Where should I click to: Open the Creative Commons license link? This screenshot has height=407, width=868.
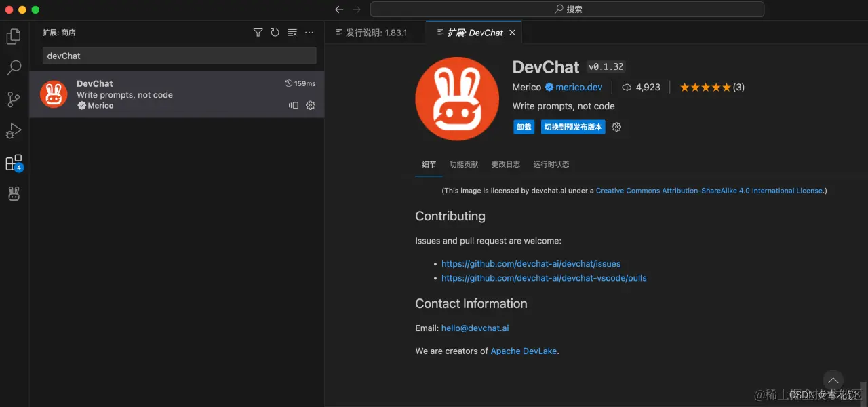709,191
